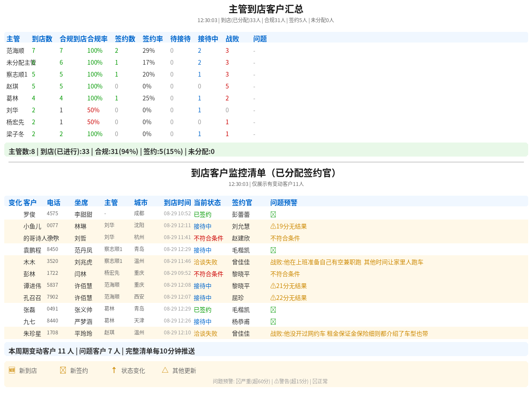
Task: Select supervisor 梁子冬 in summary table
Action: tap(15, 134)
